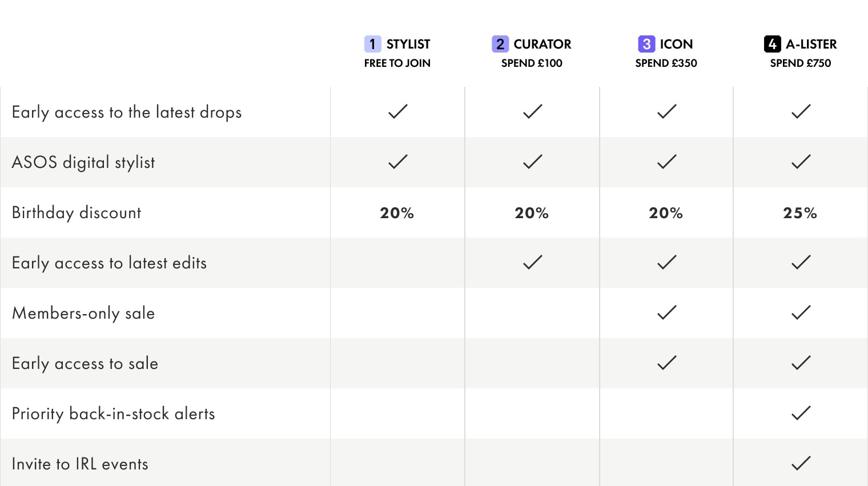Click the A-Lister tier number 4 badge

pyautogui.click(x=772, y=44)
